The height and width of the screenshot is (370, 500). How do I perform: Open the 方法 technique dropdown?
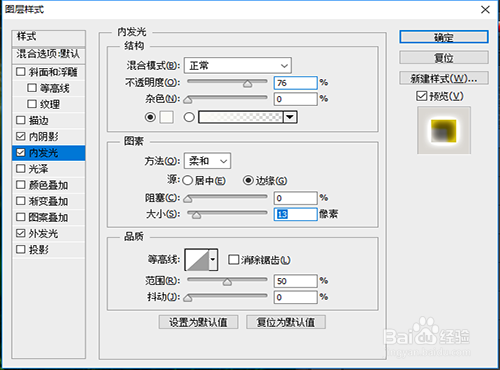207,161
